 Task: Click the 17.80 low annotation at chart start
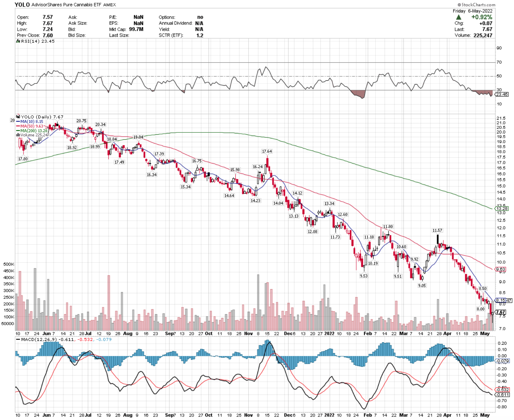pyautogui.click(x=23, y=159)
